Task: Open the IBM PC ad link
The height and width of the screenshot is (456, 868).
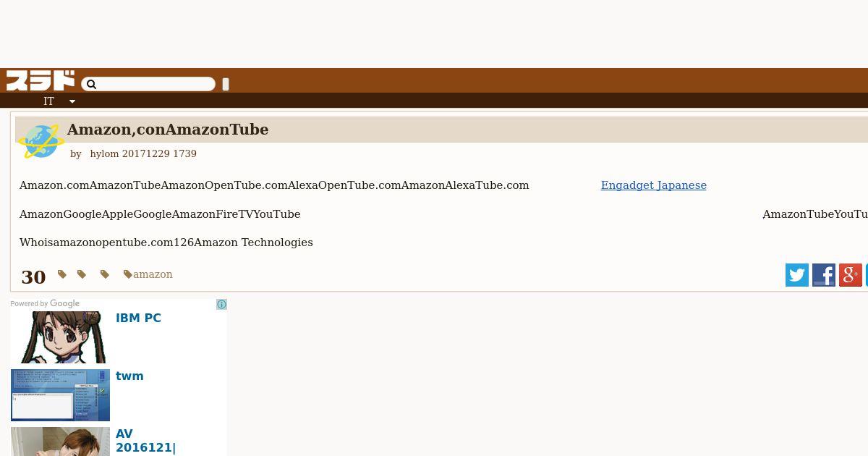Action: 138,318
